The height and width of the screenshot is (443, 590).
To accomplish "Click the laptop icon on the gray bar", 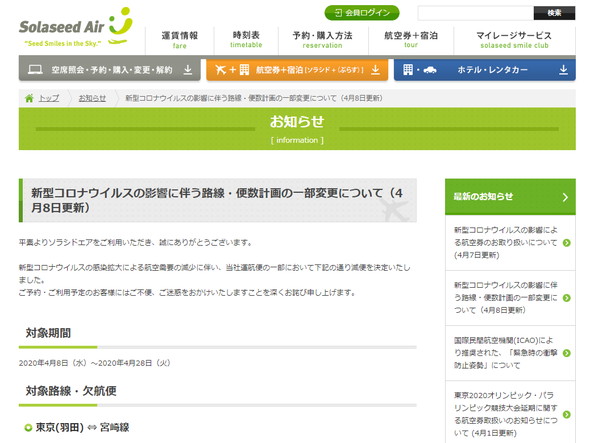I will 35,70.
